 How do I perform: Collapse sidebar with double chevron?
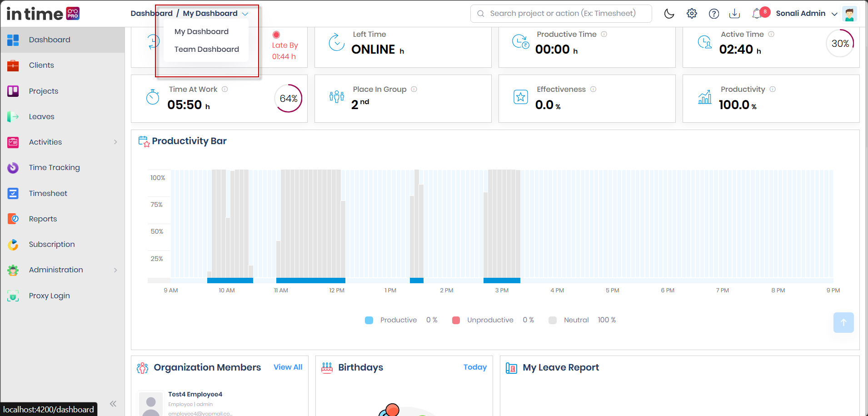113,403
